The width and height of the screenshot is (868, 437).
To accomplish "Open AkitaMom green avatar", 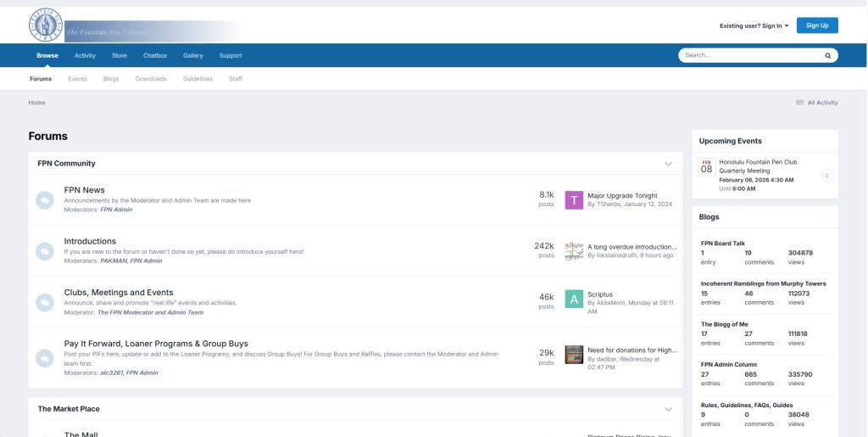I will [574, 299].
